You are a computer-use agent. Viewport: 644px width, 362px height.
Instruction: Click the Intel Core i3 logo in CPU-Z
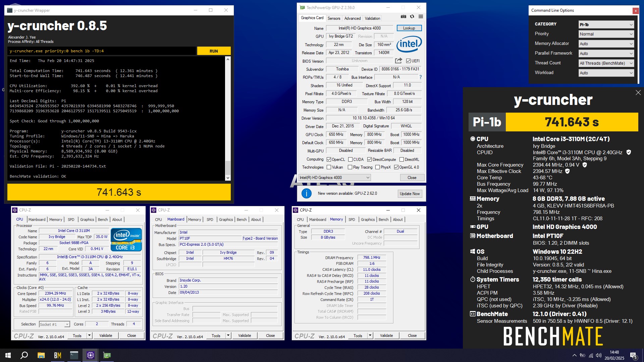click(126, 240)
